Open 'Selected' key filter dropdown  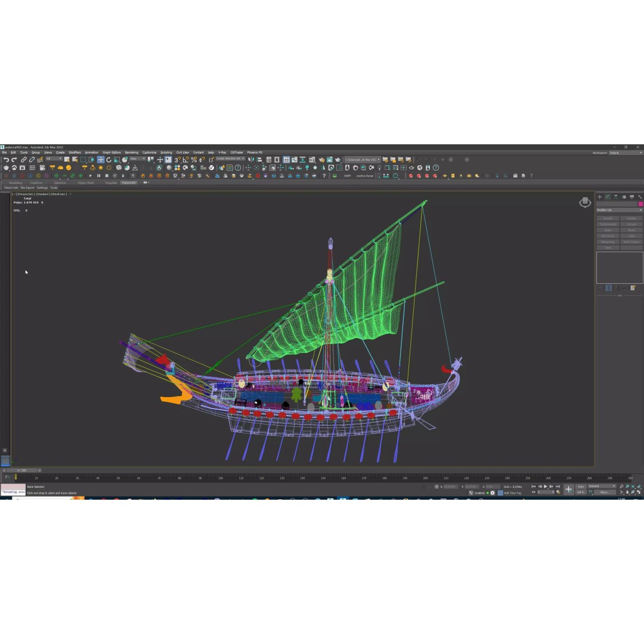602,487
